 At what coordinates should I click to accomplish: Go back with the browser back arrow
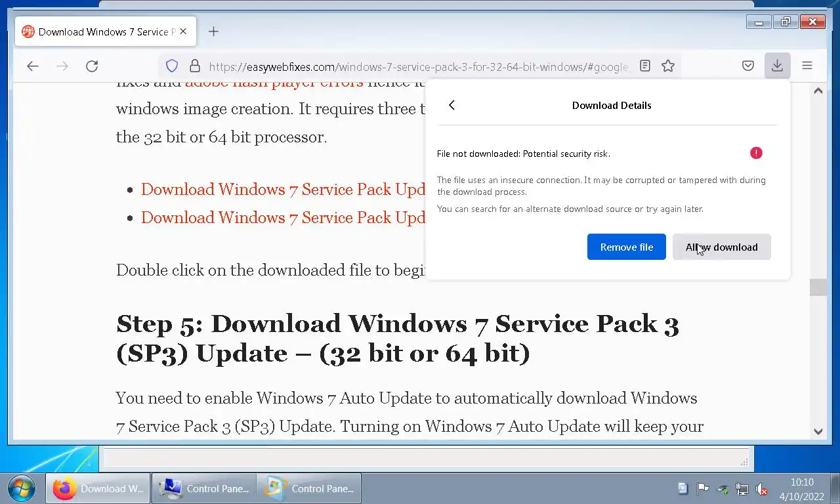point(33,66)
